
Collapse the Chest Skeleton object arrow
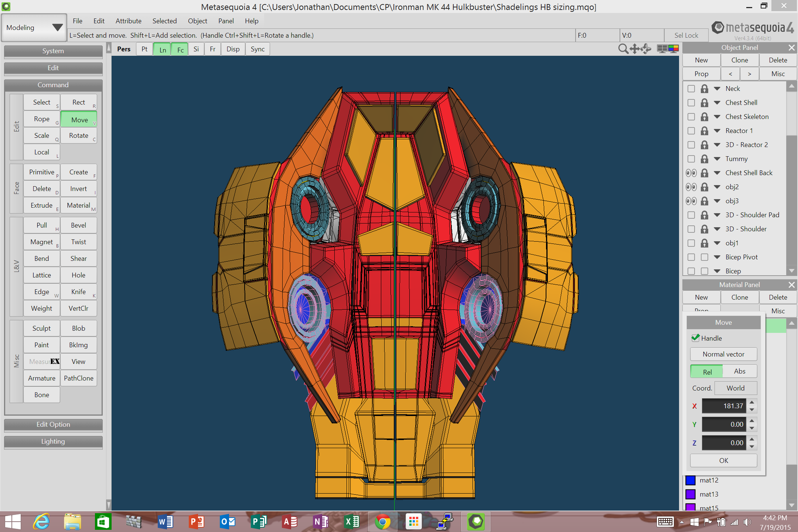[x=717, y=117]
